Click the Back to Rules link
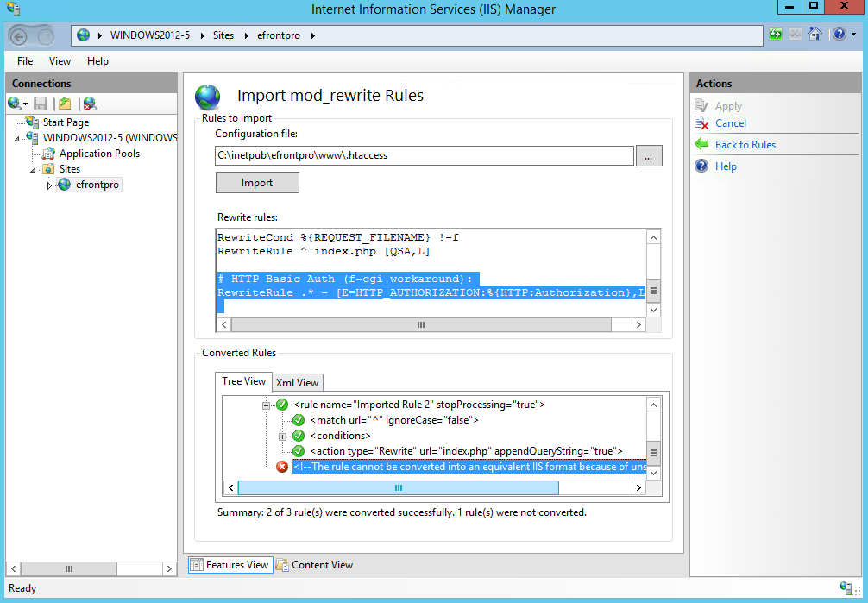 745,145
